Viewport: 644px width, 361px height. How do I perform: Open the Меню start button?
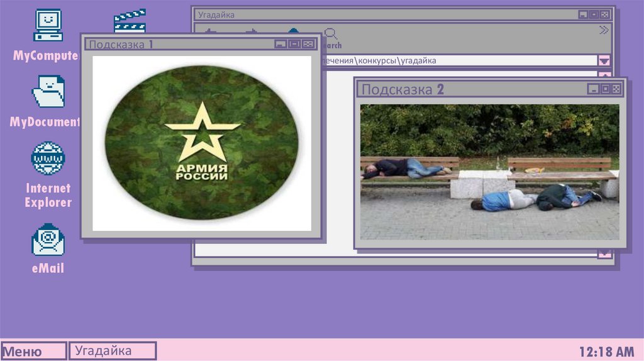[x=33, y=351]
